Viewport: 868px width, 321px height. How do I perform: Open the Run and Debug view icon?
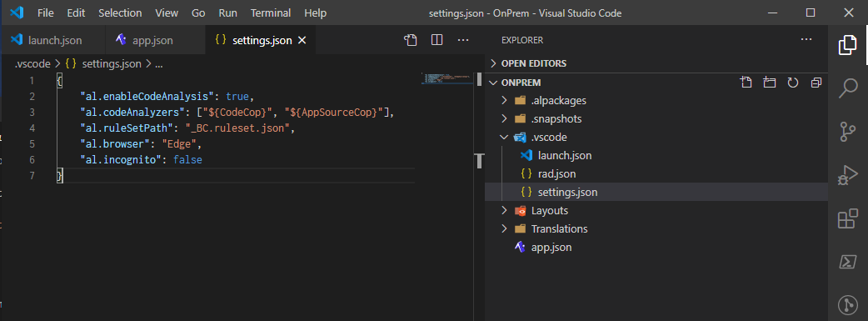point(847,176)
